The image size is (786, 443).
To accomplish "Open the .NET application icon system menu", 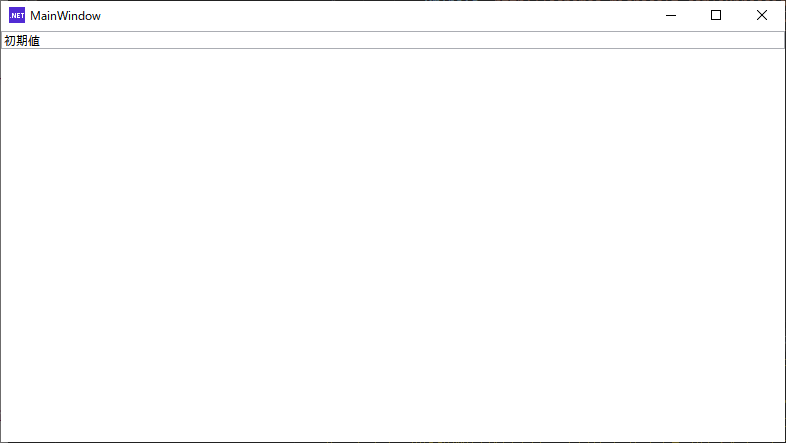I will tap(17, 16).
